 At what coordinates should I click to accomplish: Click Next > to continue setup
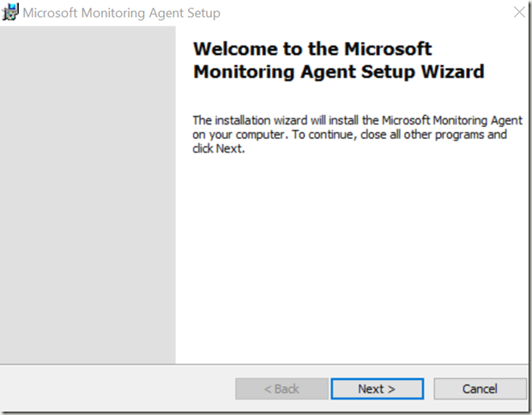point(377,388)
